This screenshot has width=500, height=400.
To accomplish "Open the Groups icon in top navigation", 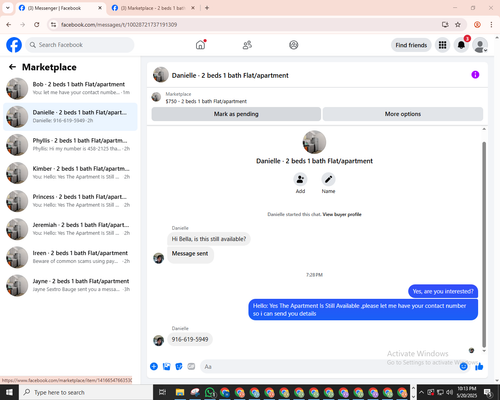I will [x=294, y=45].
